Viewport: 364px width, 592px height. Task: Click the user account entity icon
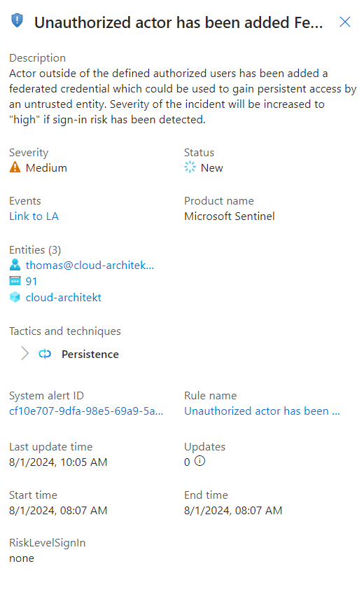coord(15,265)
